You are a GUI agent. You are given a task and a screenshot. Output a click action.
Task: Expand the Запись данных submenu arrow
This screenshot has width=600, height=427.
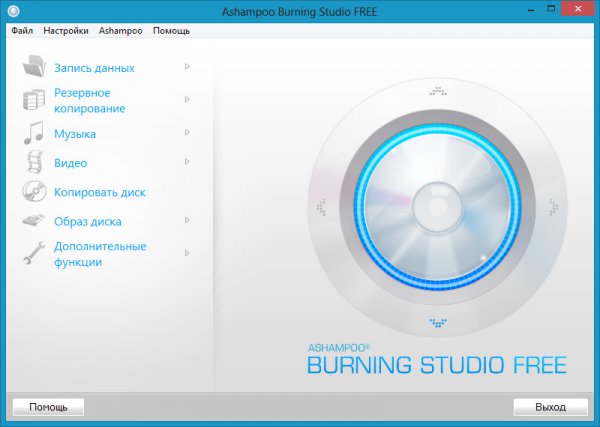point(187,67)
